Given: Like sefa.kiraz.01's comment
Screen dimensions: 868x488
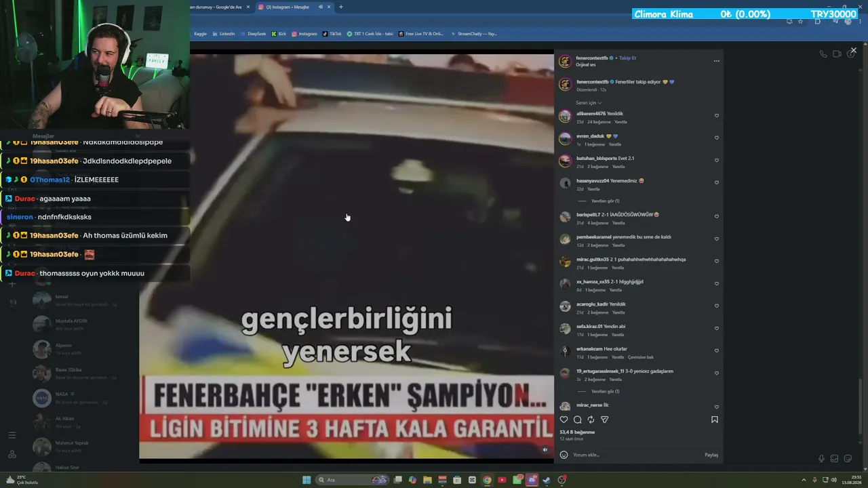Looking at the screenshot, I should click(x=716, y=329).
